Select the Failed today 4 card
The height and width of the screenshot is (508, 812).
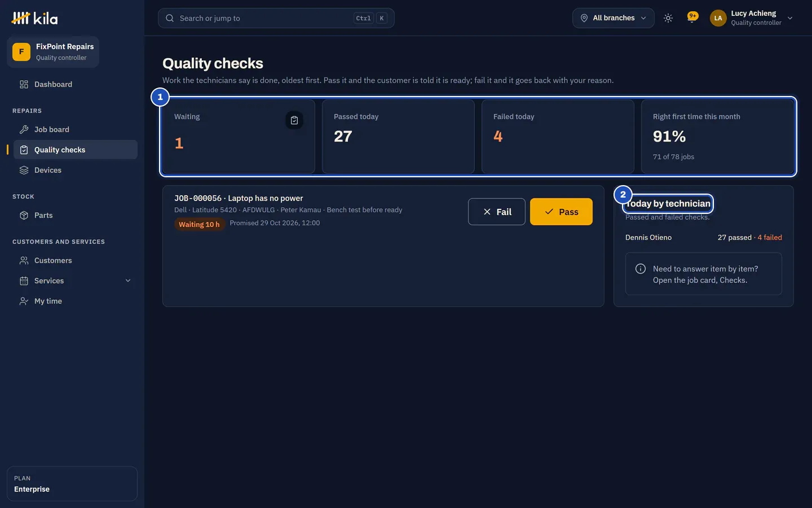558,137
